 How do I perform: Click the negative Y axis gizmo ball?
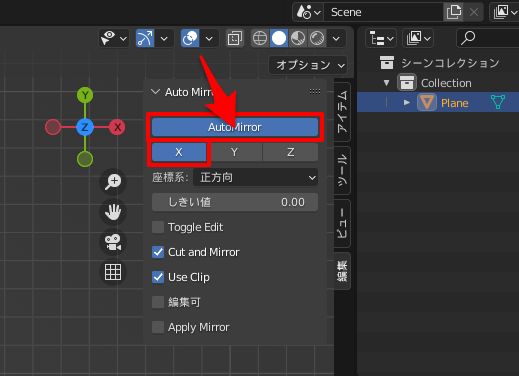pos(85,159)
